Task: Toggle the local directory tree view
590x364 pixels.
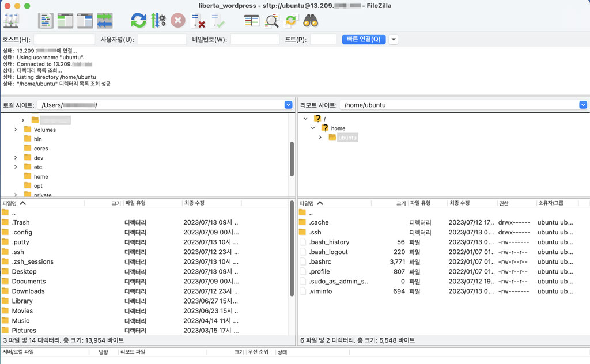Action: [x=65, y=21]
